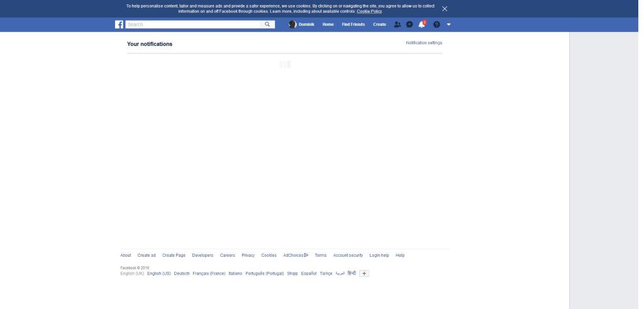The height and width of the screenshot is (309, 644).
Task: Click the Your notifications heading
Action: pyautogui.click(x=150, y=44)
